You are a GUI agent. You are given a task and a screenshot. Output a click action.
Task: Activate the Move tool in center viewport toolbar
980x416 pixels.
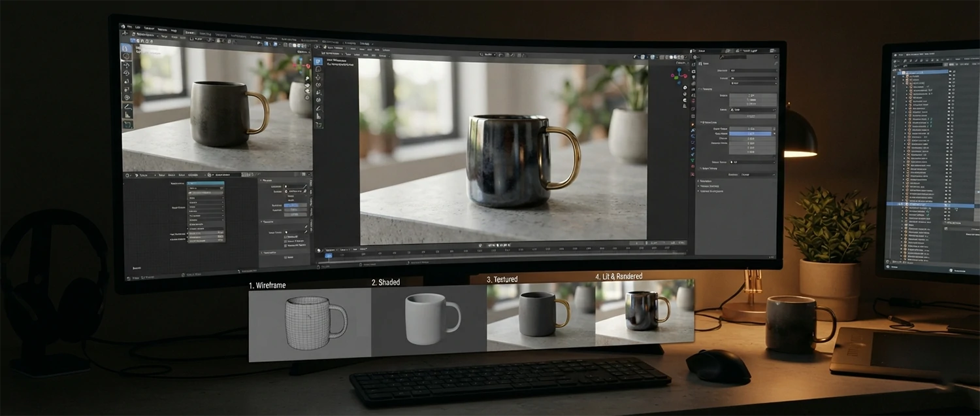point(318,77)
